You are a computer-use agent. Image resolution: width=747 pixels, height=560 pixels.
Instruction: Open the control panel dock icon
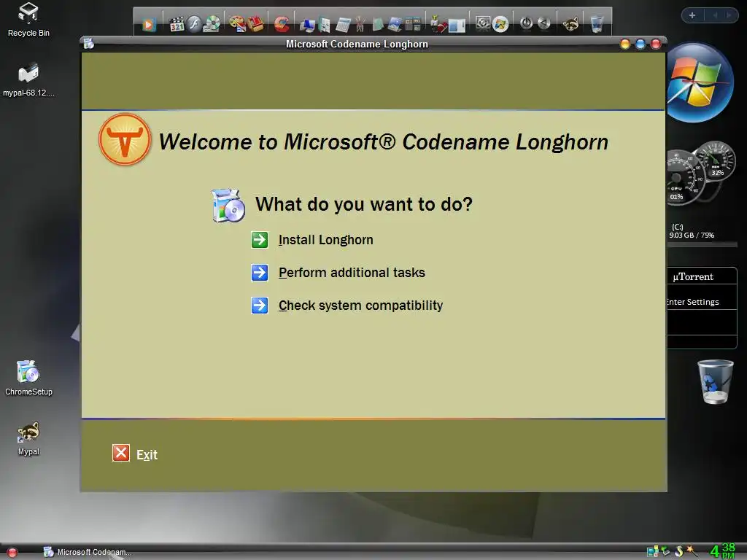pos(413,24)
